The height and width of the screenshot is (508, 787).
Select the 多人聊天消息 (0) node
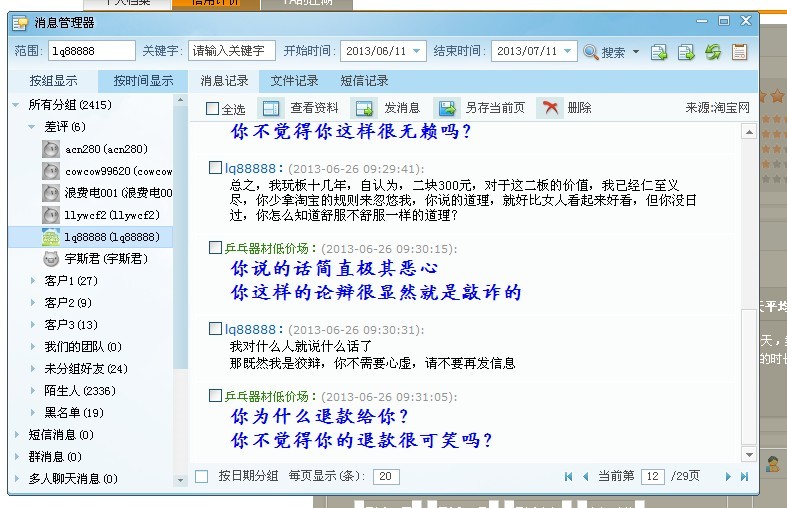pos(73,479)
